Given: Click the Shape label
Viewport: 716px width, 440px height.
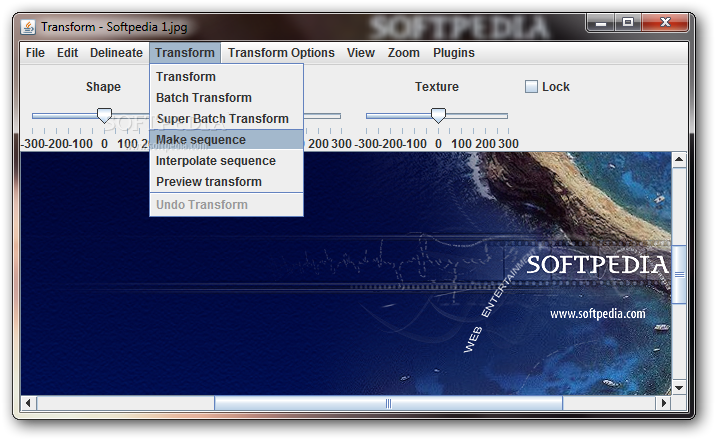Looking at the screenshot, I should (x=103, y=87).
